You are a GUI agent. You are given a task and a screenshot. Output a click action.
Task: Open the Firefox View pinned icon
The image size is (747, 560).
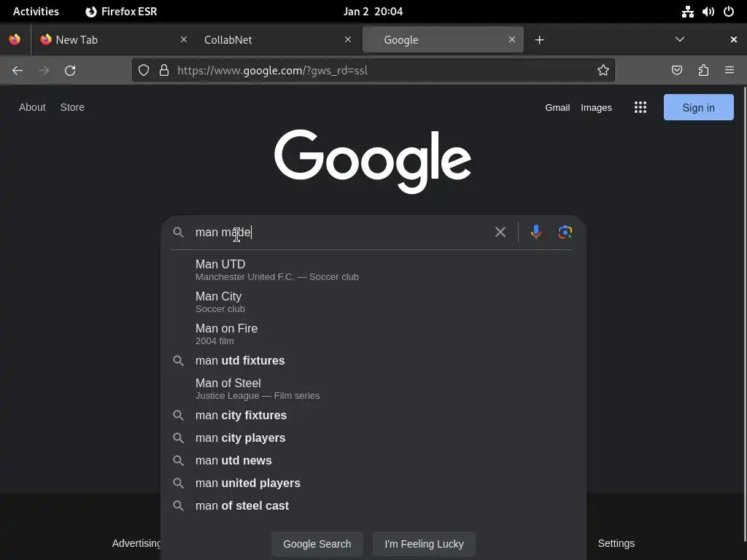pyautogui.click(x=15, y=39)
